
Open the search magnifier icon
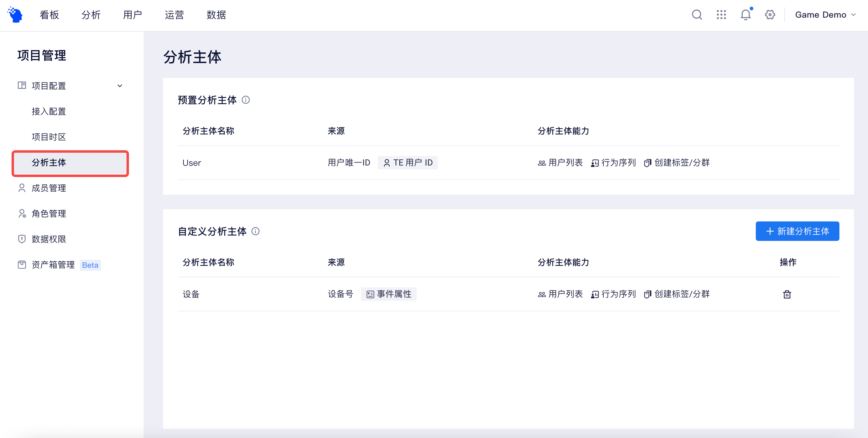pyautogui.click(x=697, y=15)
